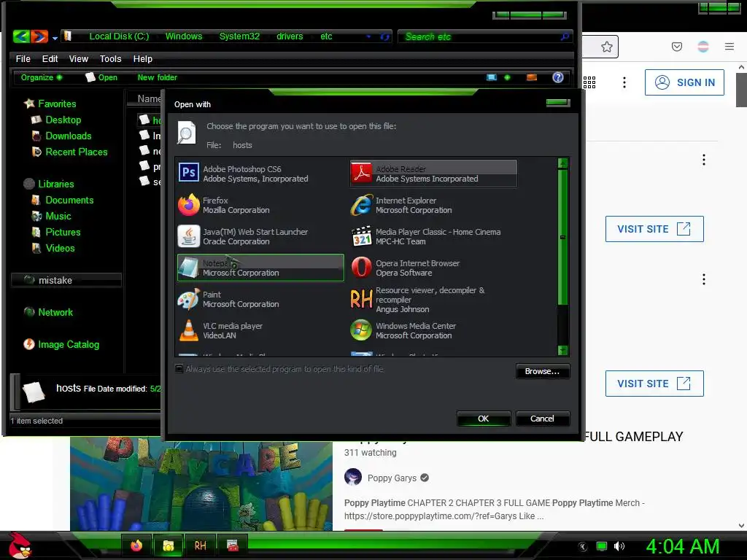Viewport: 747px width, 560px height.
Task: Open Firefox from the taskbar
Action: point(136,545)
